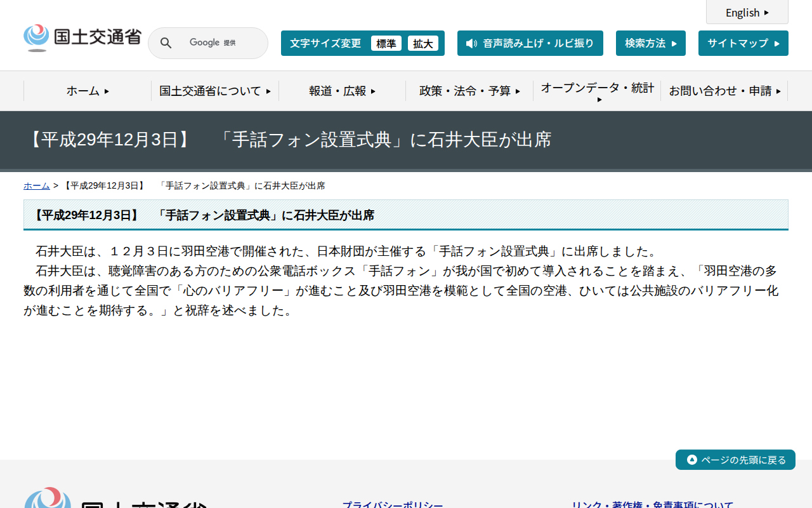Click the up-arrow icon in ページの先頭に戻る

pyautogui.click(x=691, y=460)
